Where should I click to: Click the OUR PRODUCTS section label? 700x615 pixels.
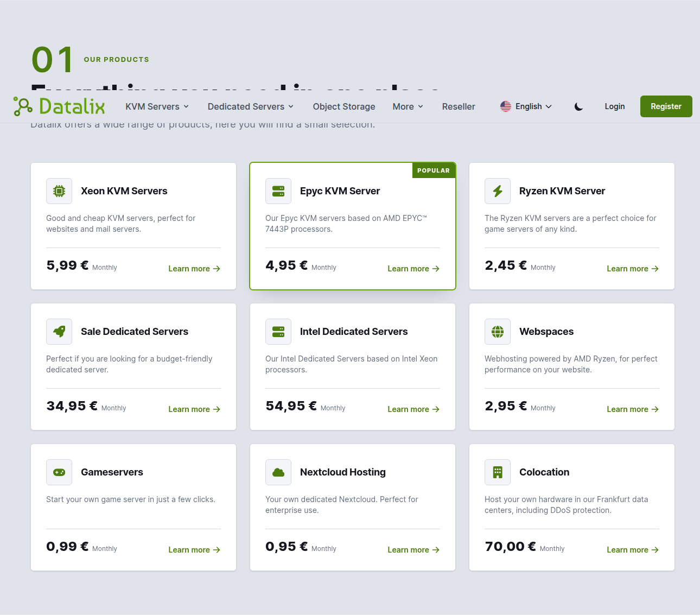click(x=117, y=60)
